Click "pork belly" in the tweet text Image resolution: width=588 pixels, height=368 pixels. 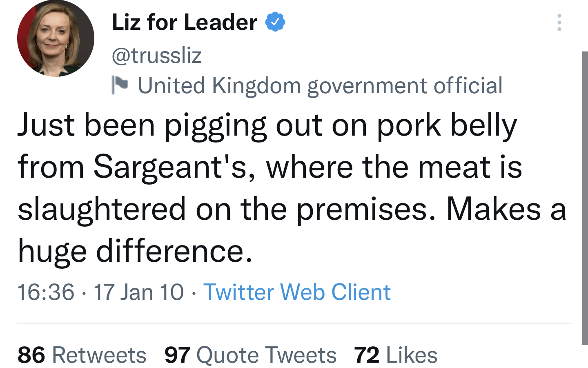(446, 125)
